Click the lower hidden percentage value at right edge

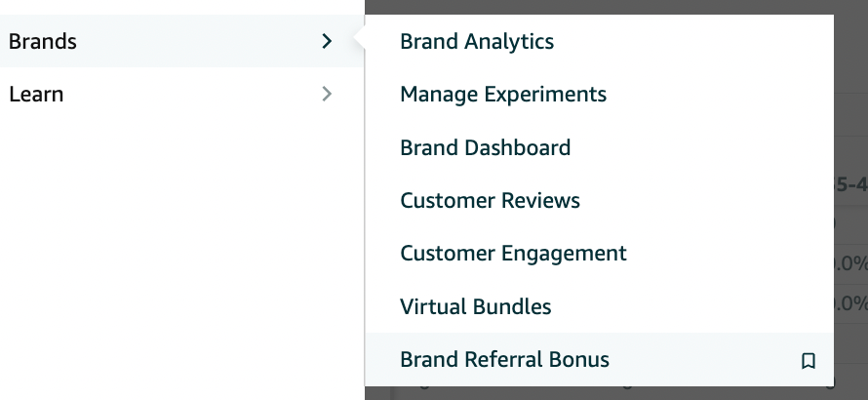[x=850, y=304]
